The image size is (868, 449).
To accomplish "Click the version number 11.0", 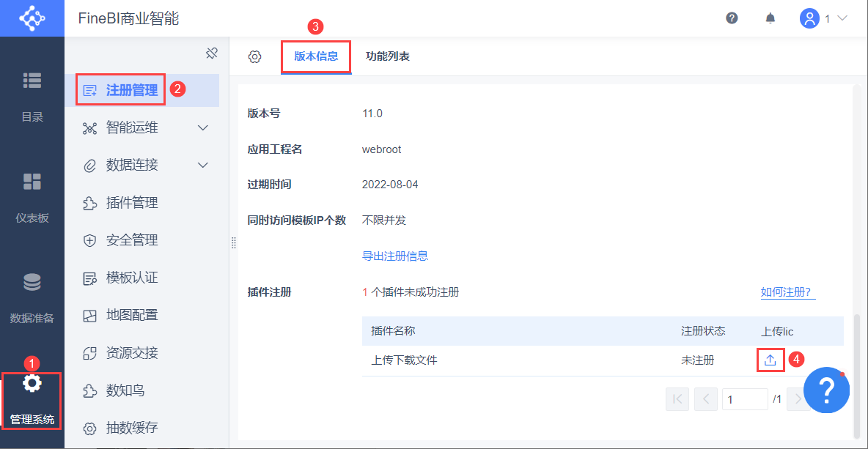I will pos(372,114).
